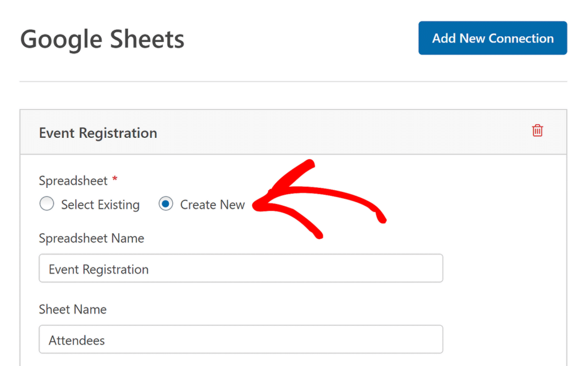This screenshot has height=366, width=588.
Task: Click empty right end of Sheet Name field
Action: pyautogui.click(x=402, y=340)
